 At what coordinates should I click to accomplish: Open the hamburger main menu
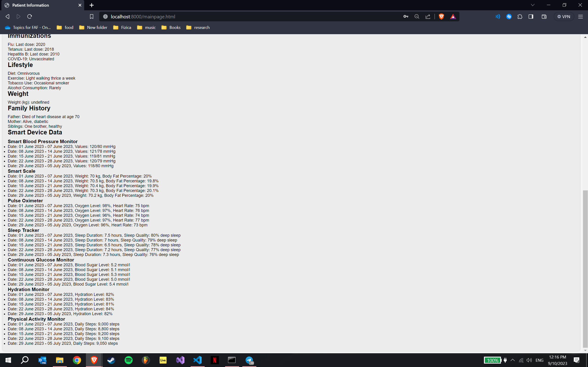point(580,17)
